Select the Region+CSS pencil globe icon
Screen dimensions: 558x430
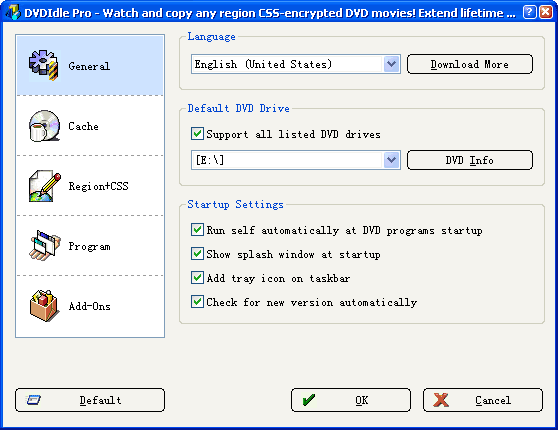[x=44, y=186]
